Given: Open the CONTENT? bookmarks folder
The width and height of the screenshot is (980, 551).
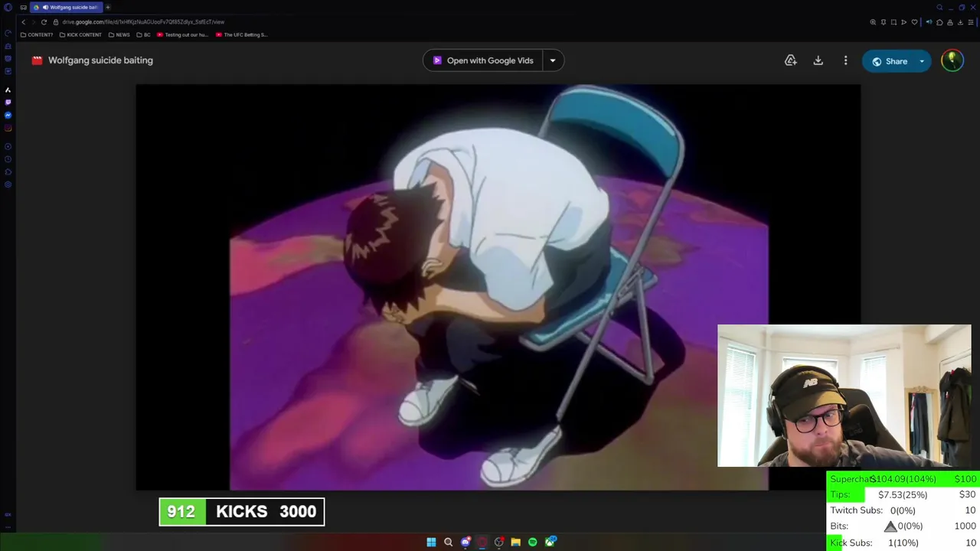Looking at the screenshot, I should [37, 34].
